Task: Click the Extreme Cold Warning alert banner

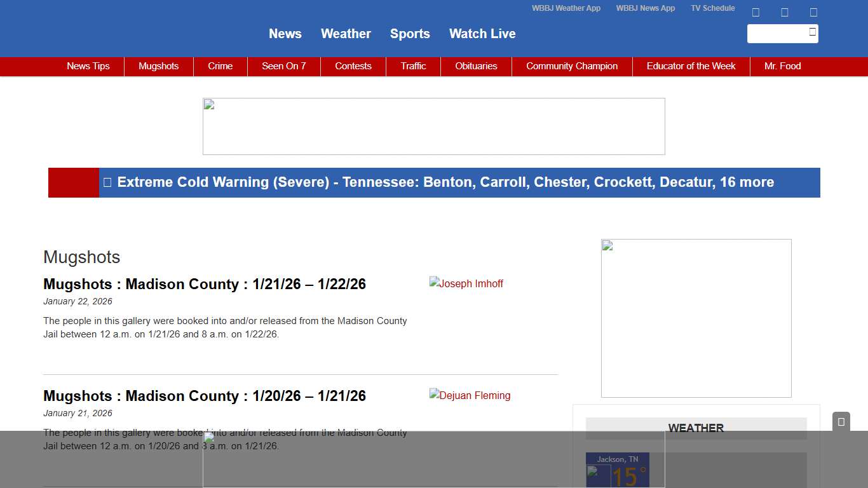Action: (445, 182)
